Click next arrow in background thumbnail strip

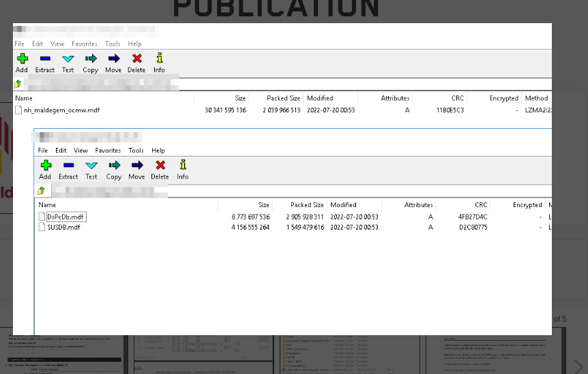coord(578,366)
